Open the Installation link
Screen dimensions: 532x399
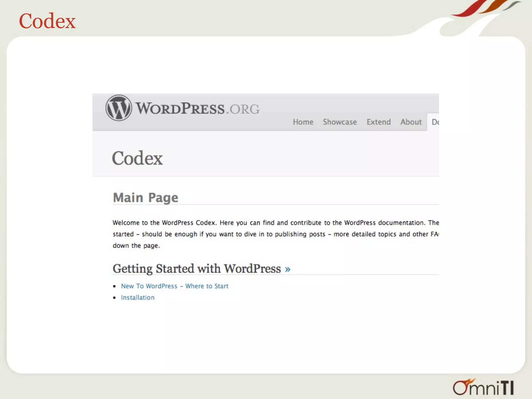pos(138,297)
